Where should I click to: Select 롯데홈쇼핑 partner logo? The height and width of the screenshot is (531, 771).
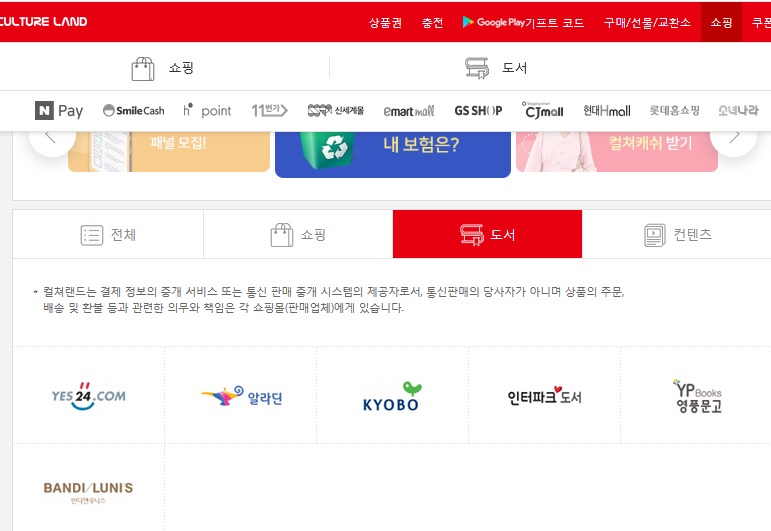[674, 111]
